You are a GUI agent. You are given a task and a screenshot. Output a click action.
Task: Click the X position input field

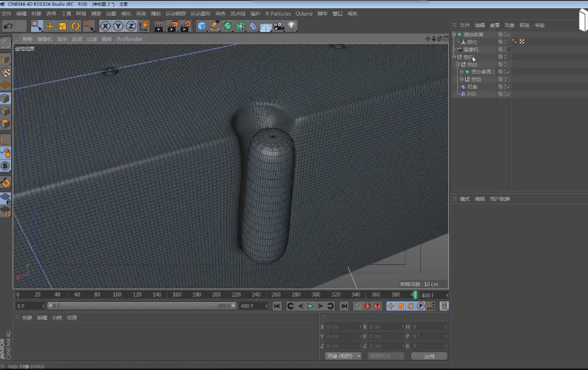pyautogui.click(x=340, y=326)
